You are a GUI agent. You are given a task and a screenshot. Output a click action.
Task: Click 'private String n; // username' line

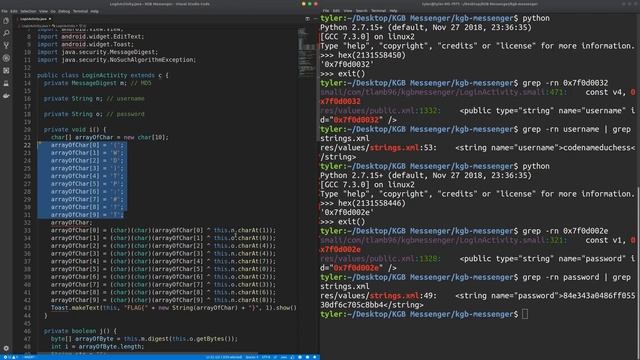94,98
